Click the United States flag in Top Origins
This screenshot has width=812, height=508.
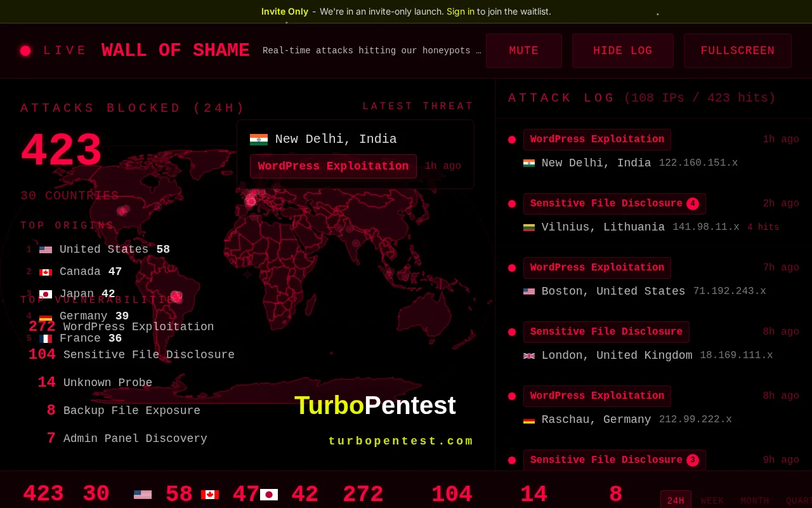46,250
